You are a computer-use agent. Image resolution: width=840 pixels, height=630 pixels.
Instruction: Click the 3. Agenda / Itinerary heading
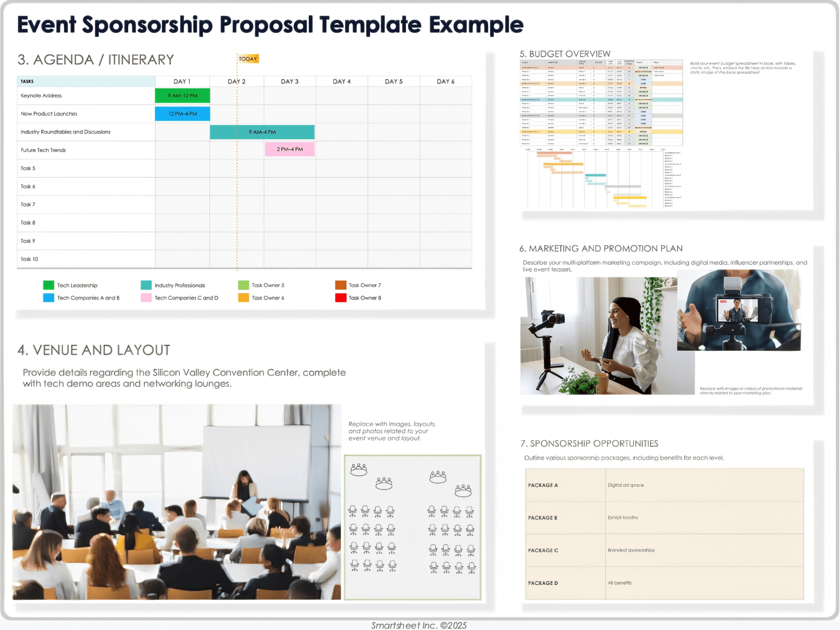pyautogui.click(x=96, y=60)
